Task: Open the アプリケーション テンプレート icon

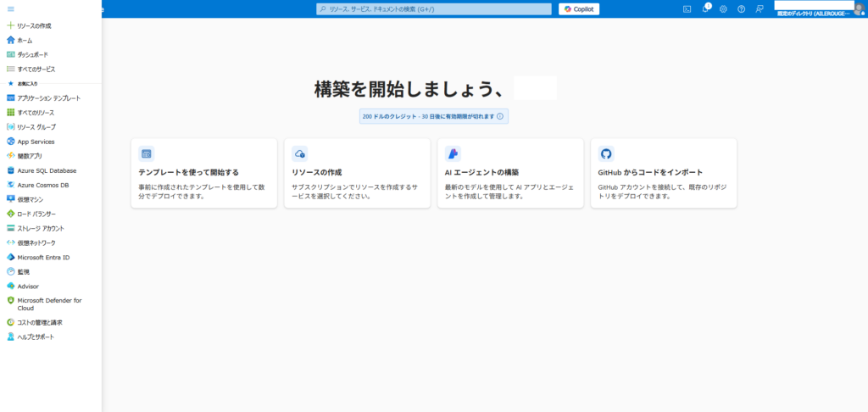Action: [x=10, y=98]
